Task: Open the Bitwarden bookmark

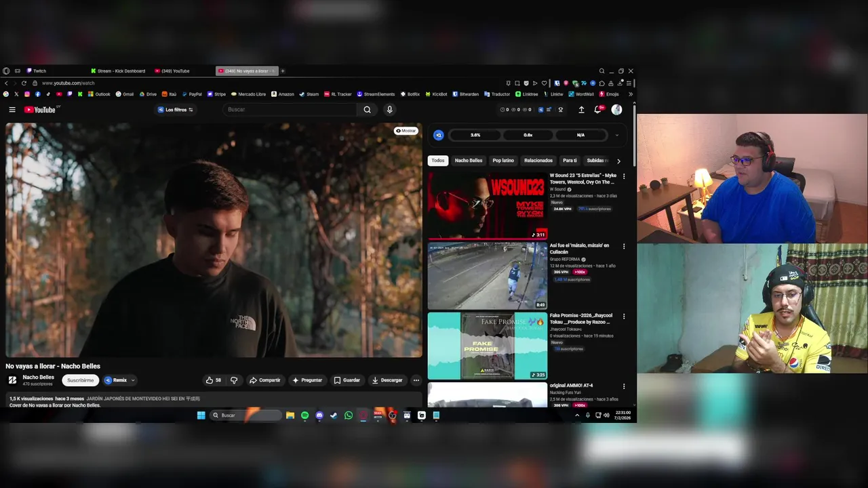Action: 465,94
